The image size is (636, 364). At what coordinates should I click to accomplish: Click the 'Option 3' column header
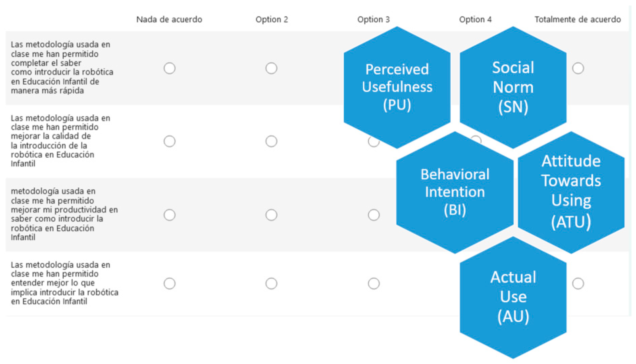pos(373,20)
